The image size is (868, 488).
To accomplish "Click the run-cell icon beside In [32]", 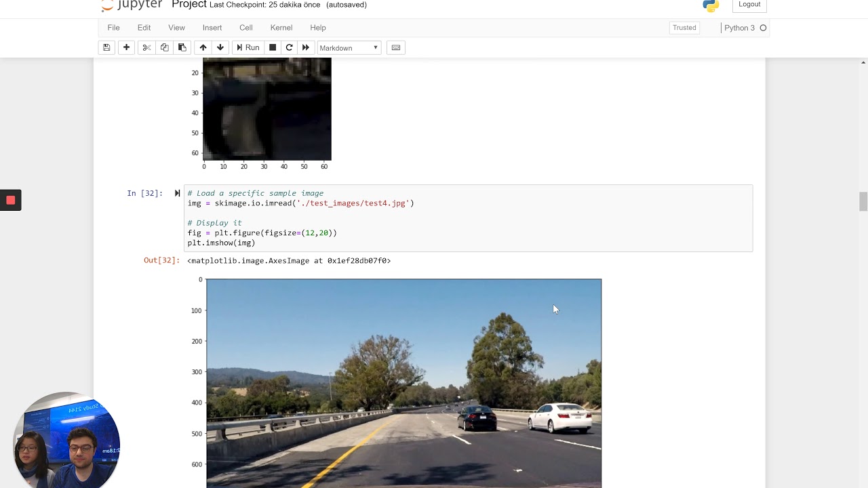I will (x=177, y=193).
